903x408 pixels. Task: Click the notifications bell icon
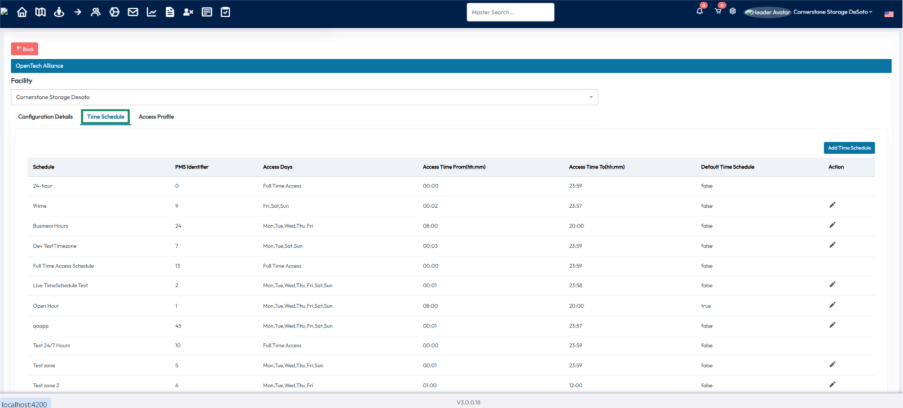700,11
